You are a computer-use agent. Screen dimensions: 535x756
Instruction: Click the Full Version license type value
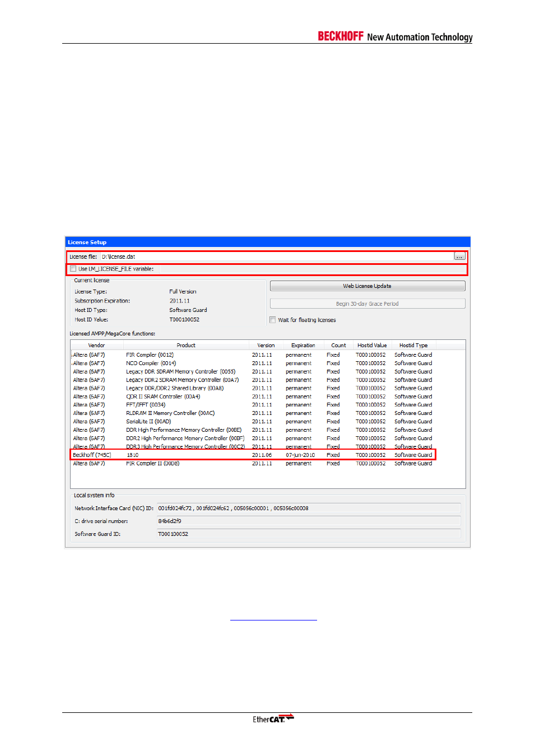(x=183, y=292)
